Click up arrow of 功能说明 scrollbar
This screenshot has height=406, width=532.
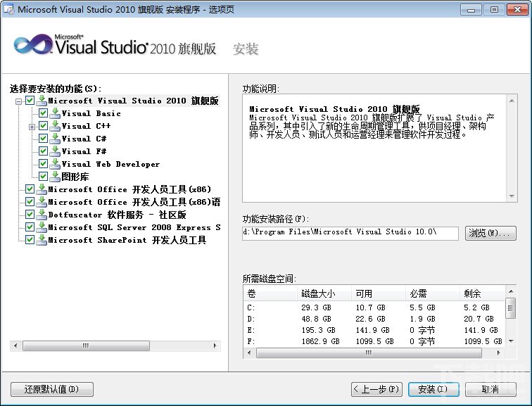(512, 101)
